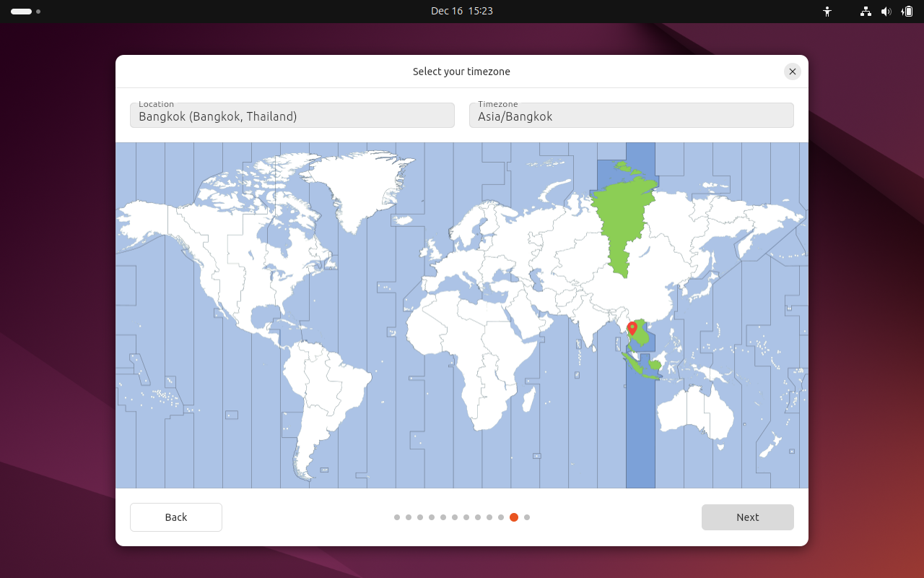Click the Next button

tap(748, 517)
